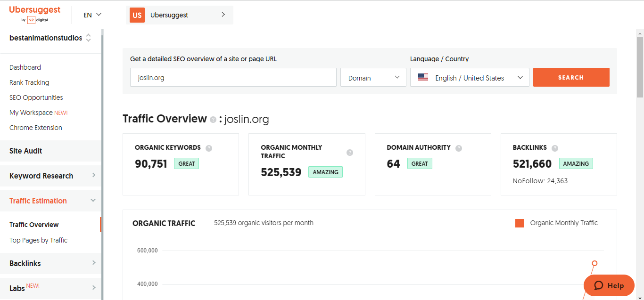
Task: Click help icon next to Organic Monthly Traffic
Action: (350, 152)
